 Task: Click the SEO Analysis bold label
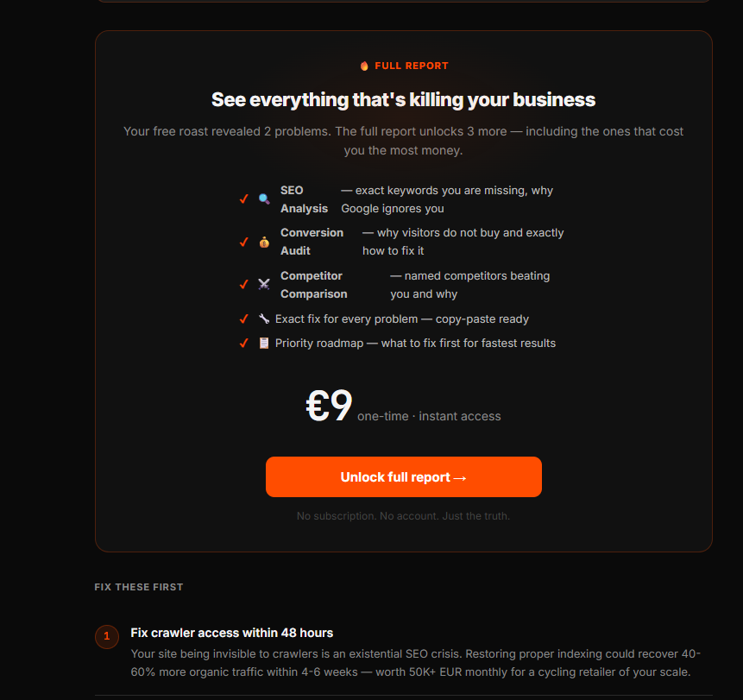click(x=305, y=199)
